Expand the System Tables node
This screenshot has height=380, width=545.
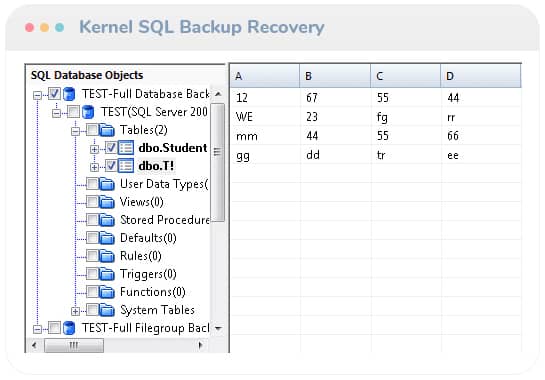tap(75, 312)
